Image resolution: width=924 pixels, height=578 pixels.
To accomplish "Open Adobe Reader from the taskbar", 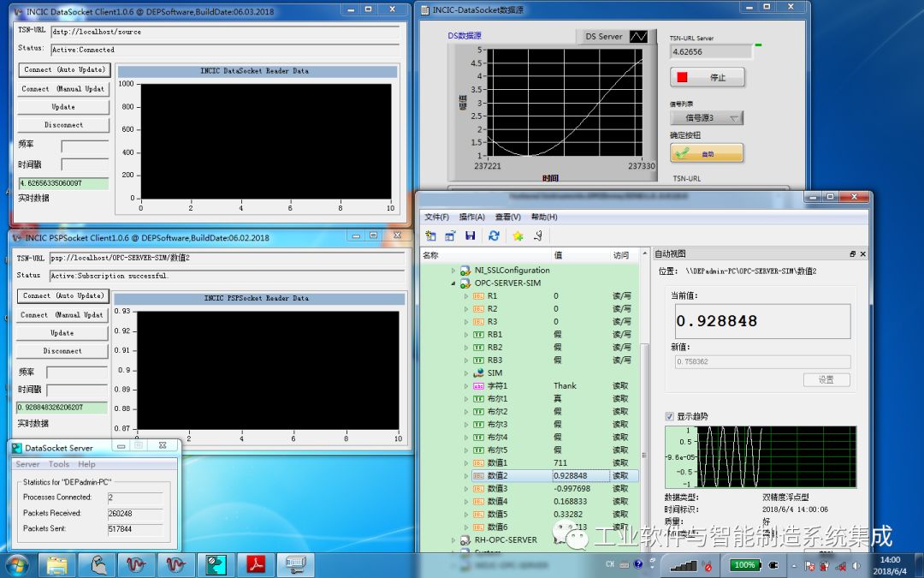I will pos(256,565).
